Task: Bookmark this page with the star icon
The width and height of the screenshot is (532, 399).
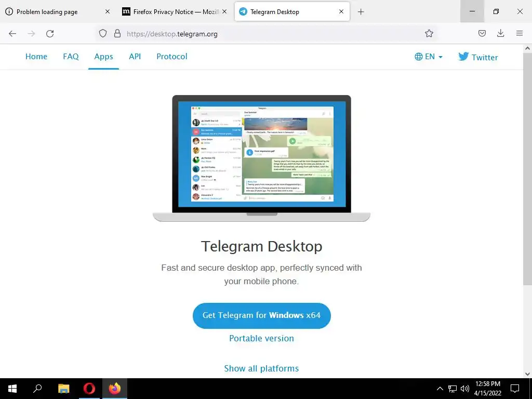Action: 429,33
